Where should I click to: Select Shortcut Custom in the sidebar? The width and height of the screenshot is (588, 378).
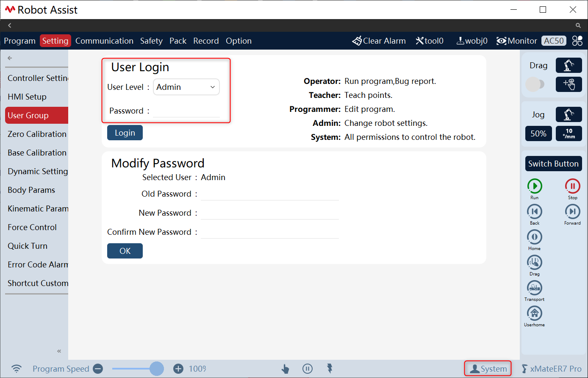pyautogui.click(x=37, y=283)
